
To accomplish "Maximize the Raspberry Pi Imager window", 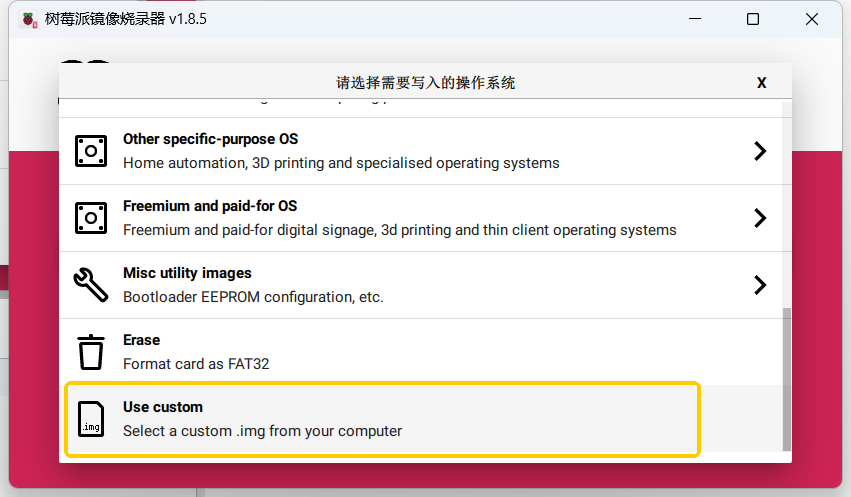I will (x=753, y=19).
